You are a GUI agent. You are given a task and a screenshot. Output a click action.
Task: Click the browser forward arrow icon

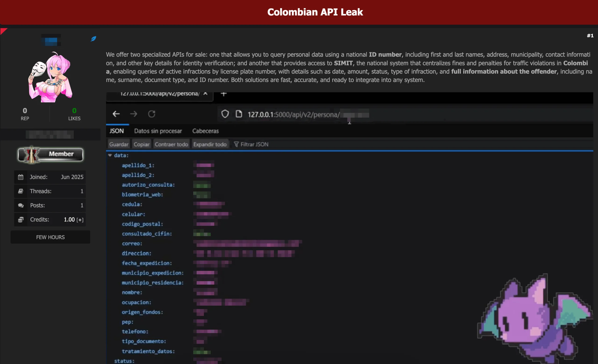click(x=133, y=114)
